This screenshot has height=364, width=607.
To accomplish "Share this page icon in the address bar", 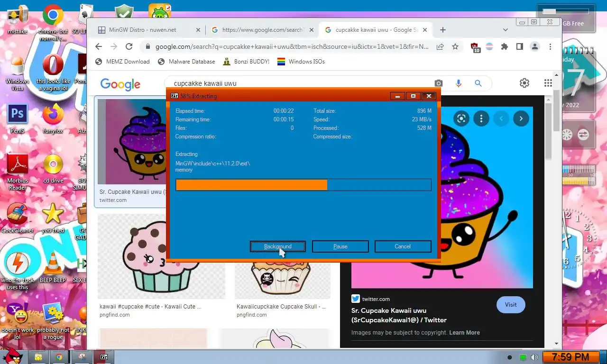I will 440,46.
